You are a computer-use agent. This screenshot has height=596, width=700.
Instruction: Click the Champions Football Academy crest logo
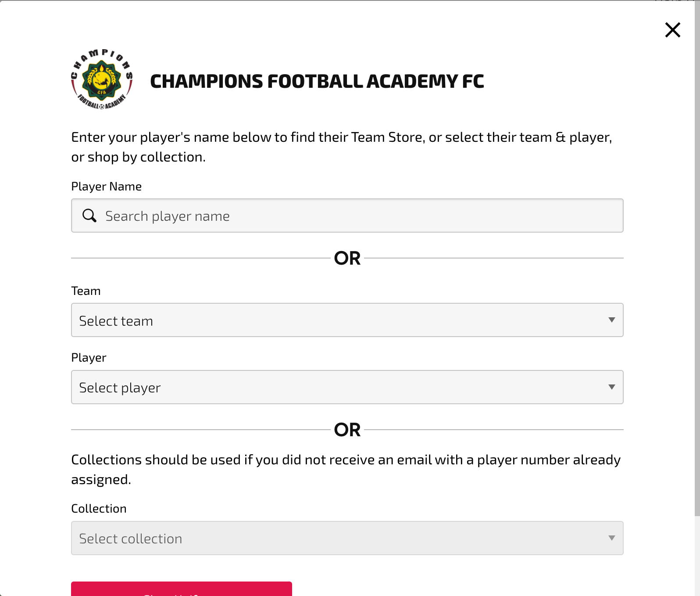click(102, 79)
